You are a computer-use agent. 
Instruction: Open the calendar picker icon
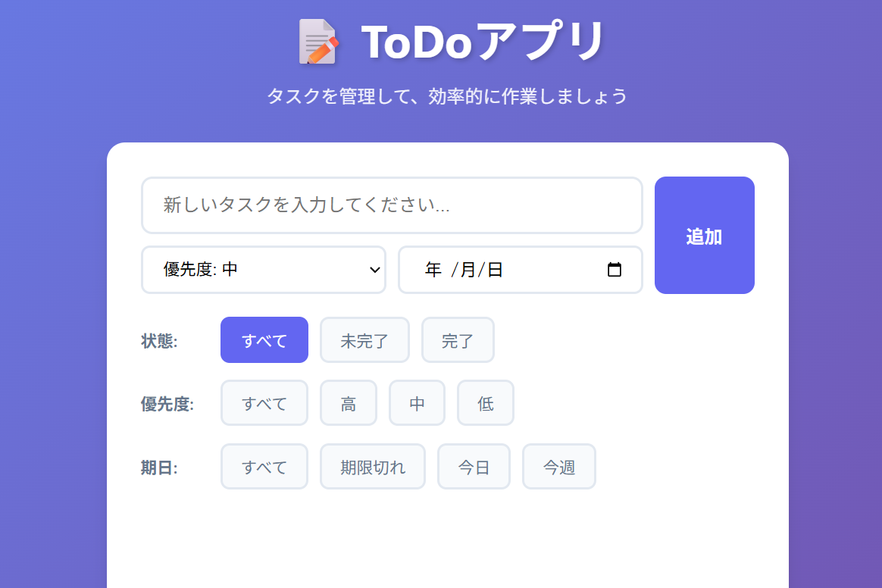coord(615,270)
